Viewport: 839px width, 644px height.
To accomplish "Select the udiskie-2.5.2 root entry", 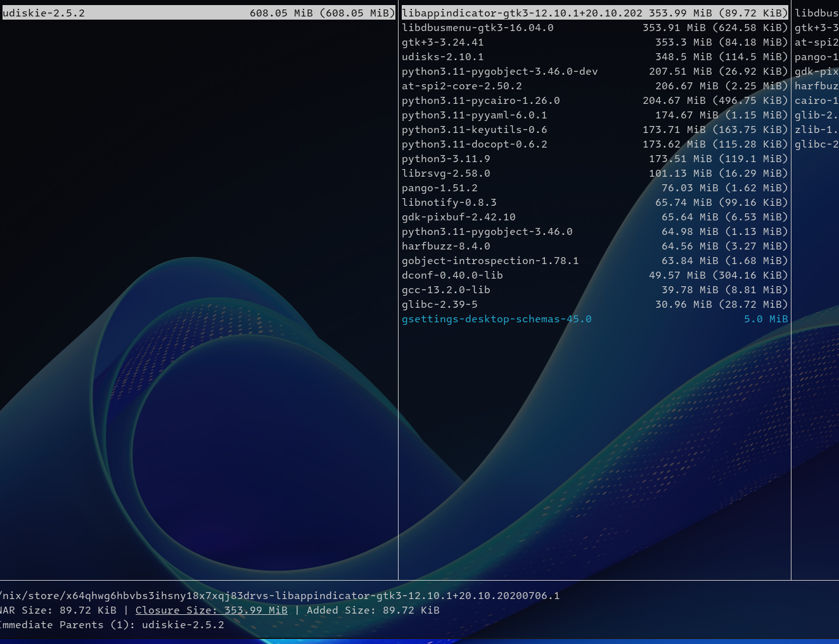I will pos(44,13).
